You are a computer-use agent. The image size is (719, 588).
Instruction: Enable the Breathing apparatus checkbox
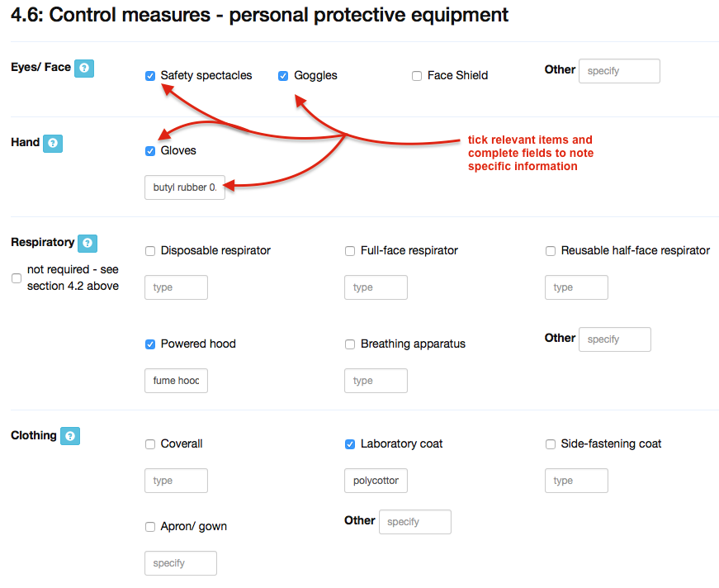(x=350, y=344)
